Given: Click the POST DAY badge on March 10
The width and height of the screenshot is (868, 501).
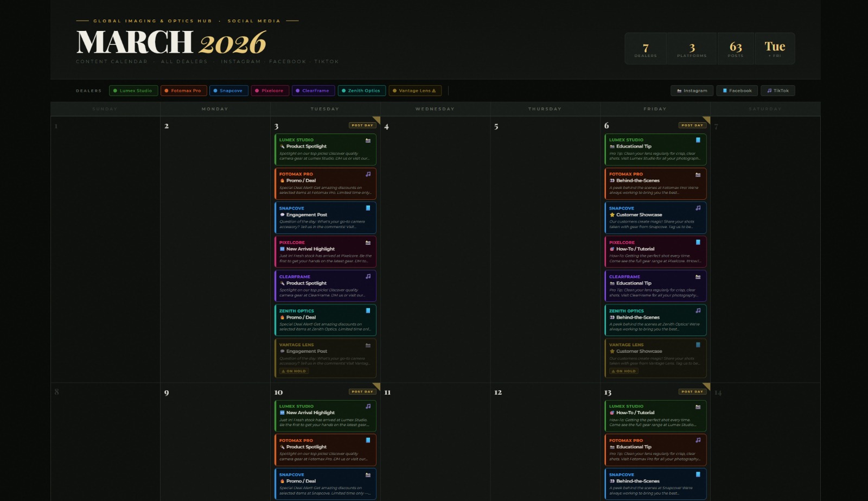Looking at the screenshot, I should [362, 391].
